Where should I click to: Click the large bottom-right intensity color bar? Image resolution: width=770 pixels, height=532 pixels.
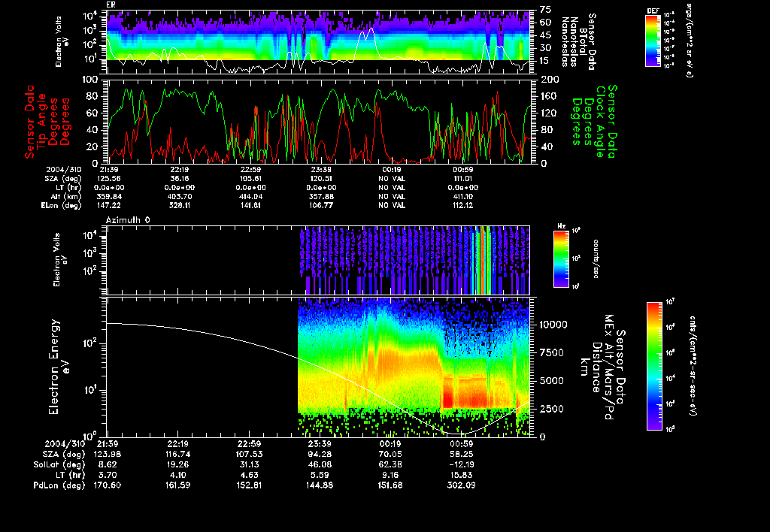[x=653, y=366]
